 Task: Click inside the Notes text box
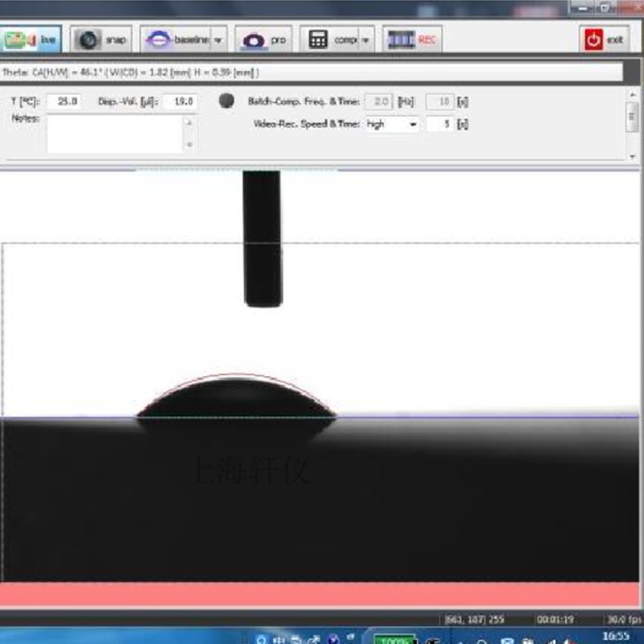coord(115,134)
